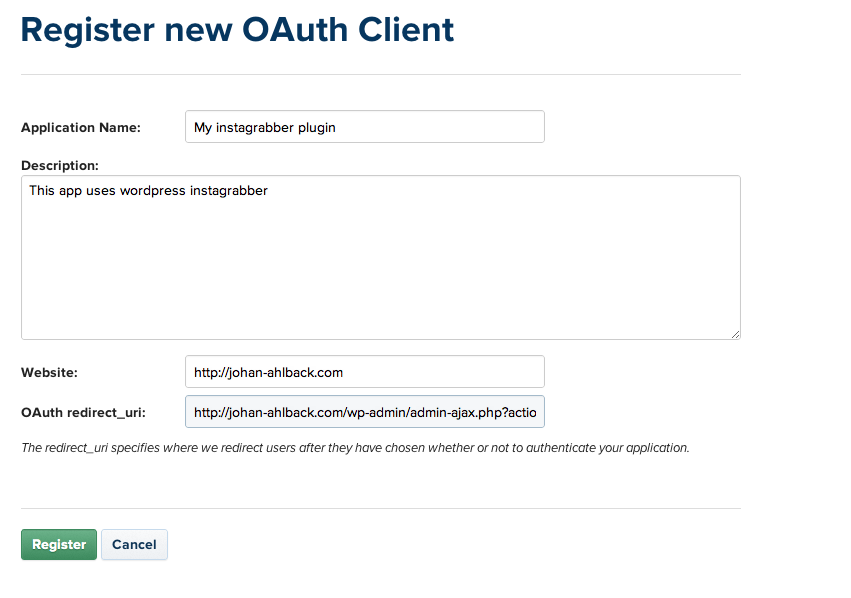Click inside the Website URL field
The height and width of the screenshot is (598, 851).
pyautogui.click(x=365, y=372)
